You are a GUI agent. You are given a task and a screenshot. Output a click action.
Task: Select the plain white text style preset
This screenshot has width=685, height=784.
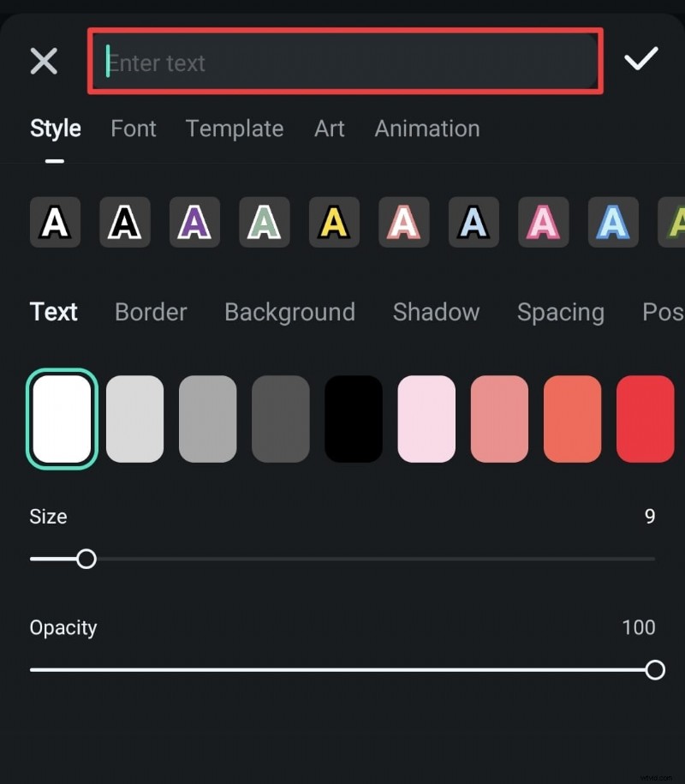point(54,221)
